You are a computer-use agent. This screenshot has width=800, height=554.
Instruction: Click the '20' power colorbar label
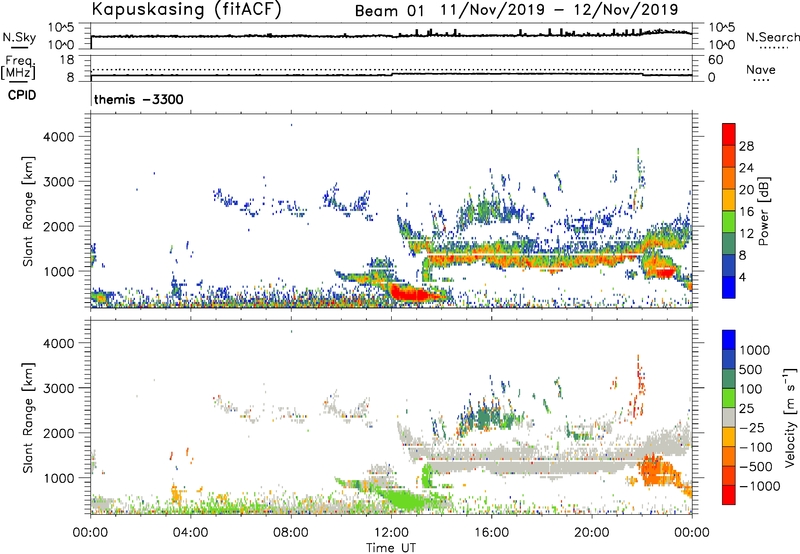click(x=746, y=190)
